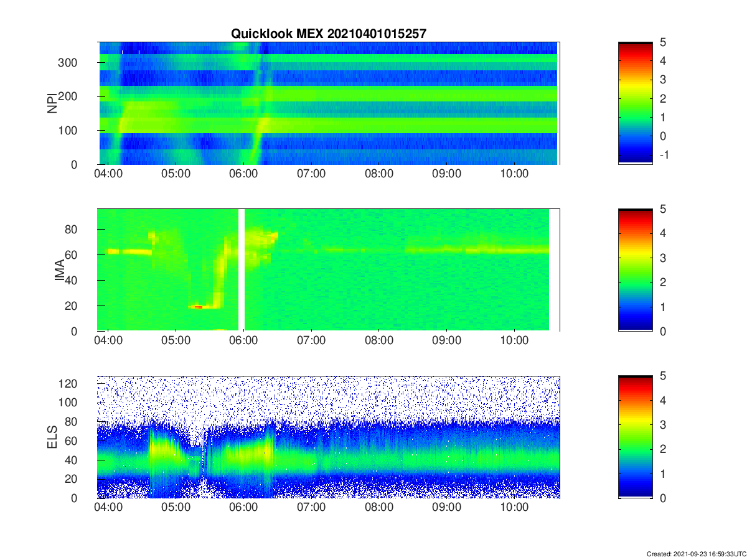Click the red hotspot in IMA plot
747x560 pixels.
(x=199, y=307)
